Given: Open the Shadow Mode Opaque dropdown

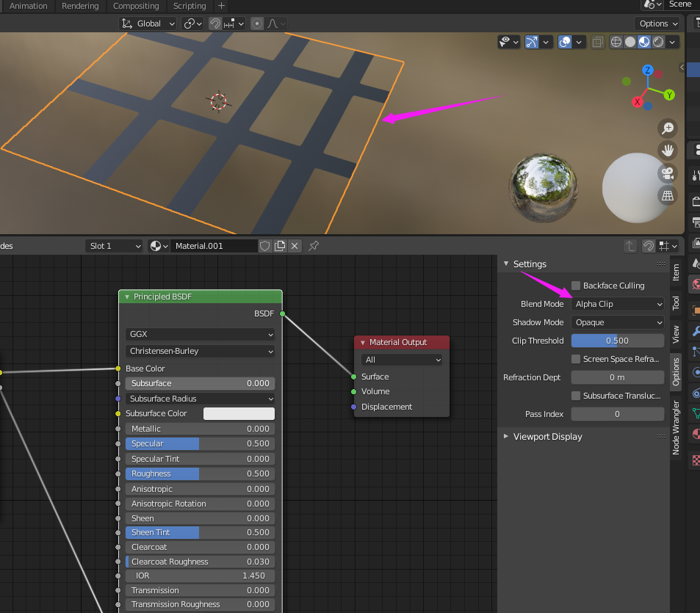Looking at the screenshot, I should pos(618,322).
